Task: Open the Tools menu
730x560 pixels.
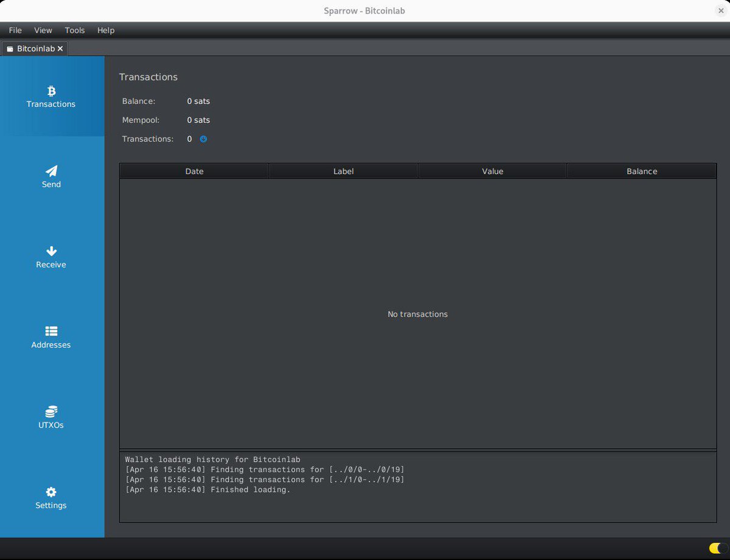Action: [75, 30]
